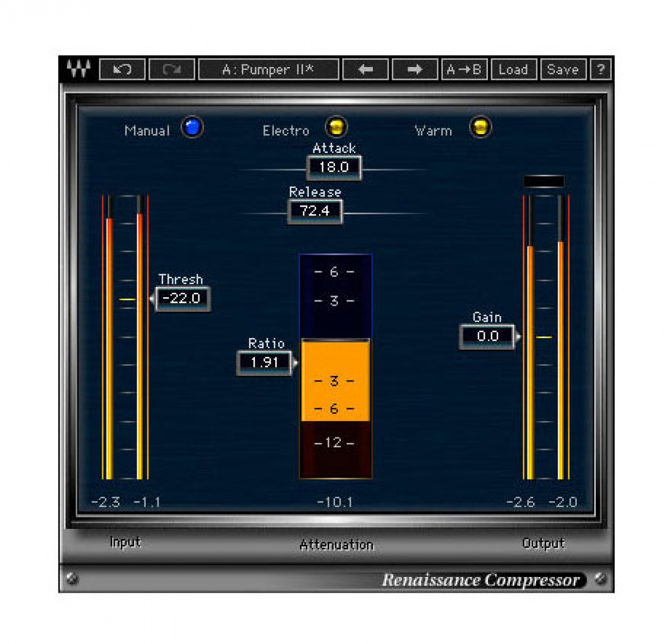Viewport: 670px width, 644px height.
Task: Go to next preset with right arrow
Action: pyautogui.click(x=415, y=69)
